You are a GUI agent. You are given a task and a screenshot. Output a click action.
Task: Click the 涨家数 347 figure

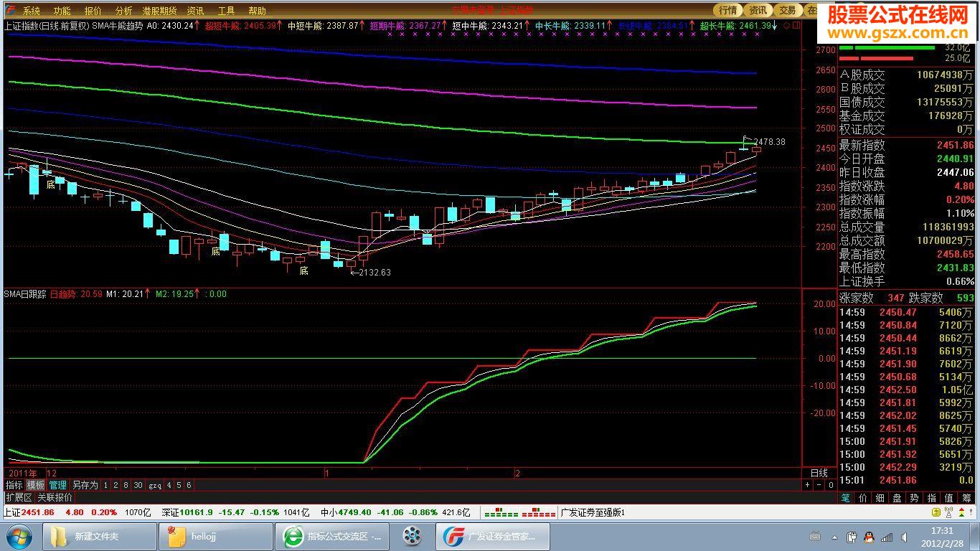tap(895, 298)
